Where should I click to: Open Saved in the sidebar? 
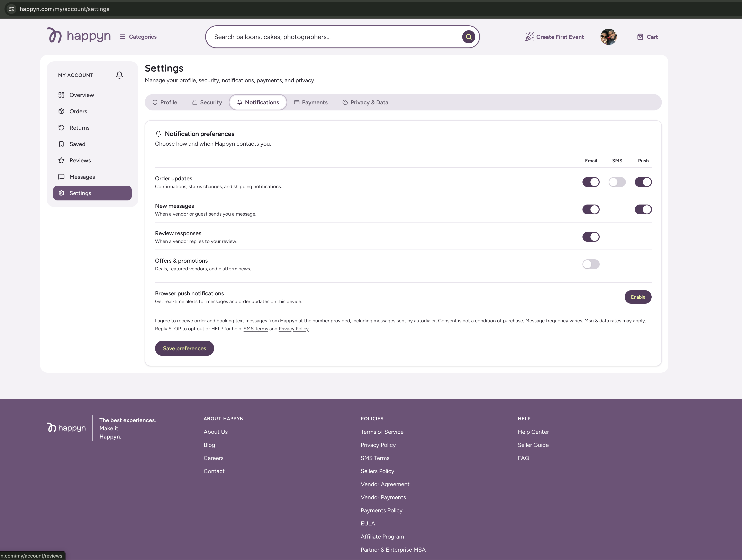[92, 144]
